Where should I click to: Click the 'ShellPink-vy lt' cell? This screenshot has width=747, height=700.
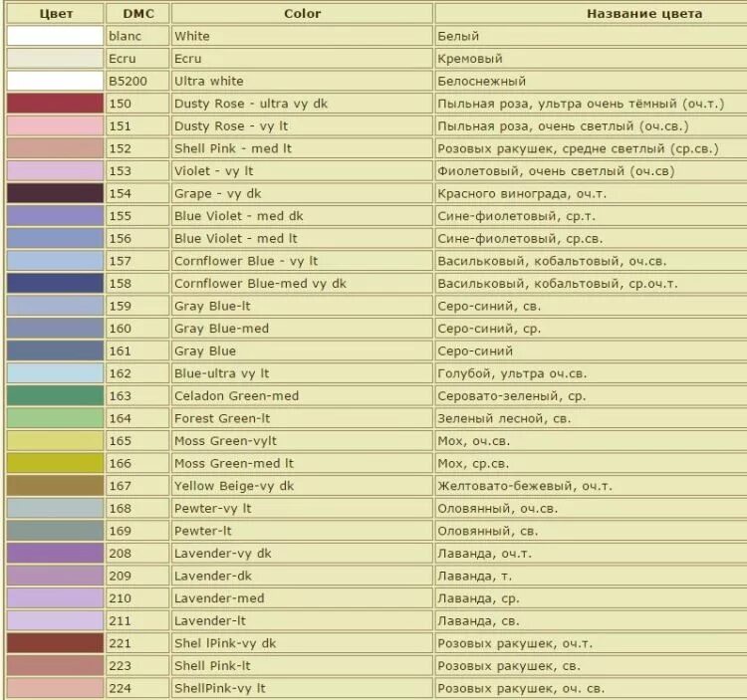pyautogui.click(x=302, y=688)
